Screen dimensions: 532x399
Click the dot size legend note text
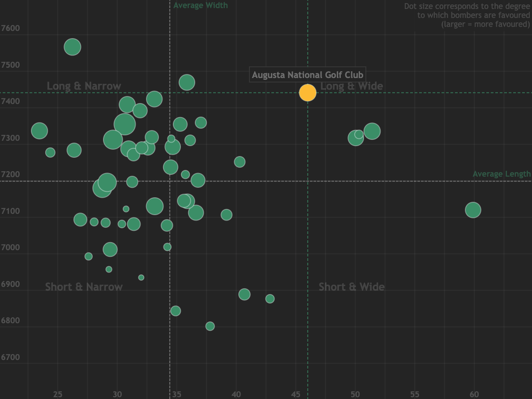(x=467, y=15)
